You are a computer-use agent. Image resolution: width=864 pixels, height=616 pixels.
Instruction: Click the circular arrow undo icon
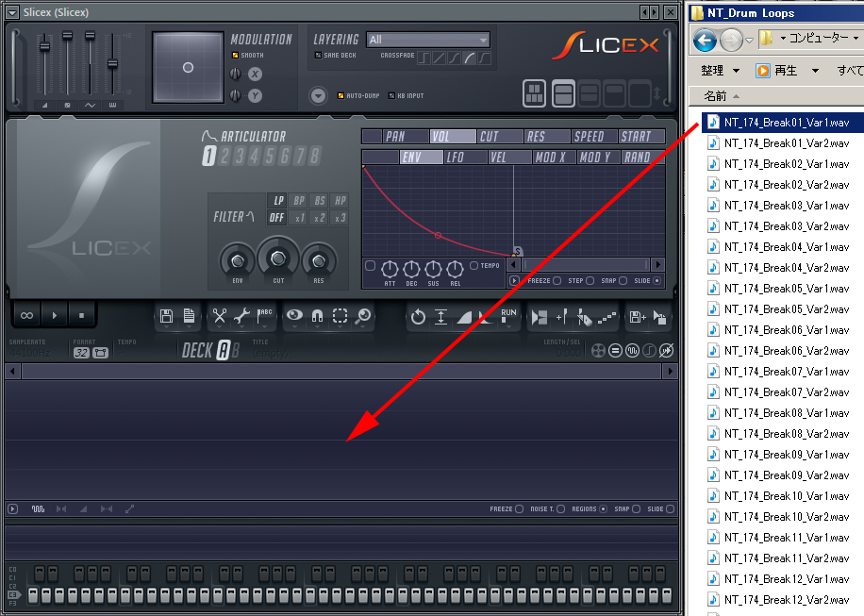click(x=418, y=317)
